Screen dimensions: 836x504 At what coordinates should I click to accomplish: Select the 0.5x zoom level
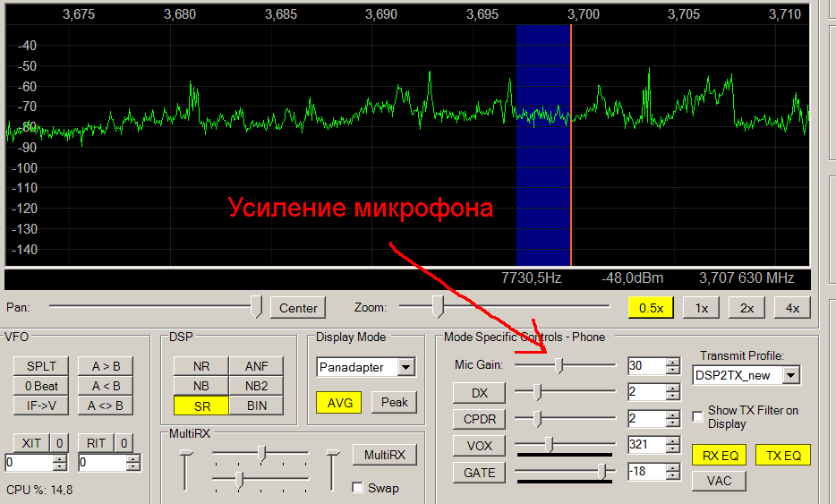click(x=651, y=308)
